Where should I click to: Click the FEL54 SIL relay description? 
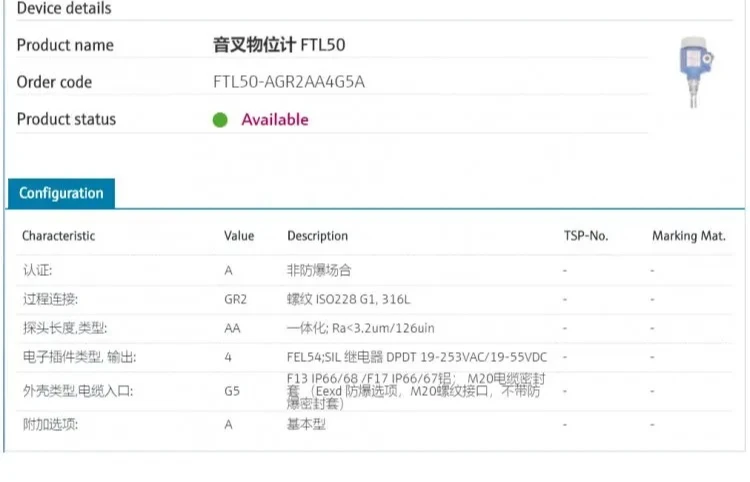click(417, 357)
